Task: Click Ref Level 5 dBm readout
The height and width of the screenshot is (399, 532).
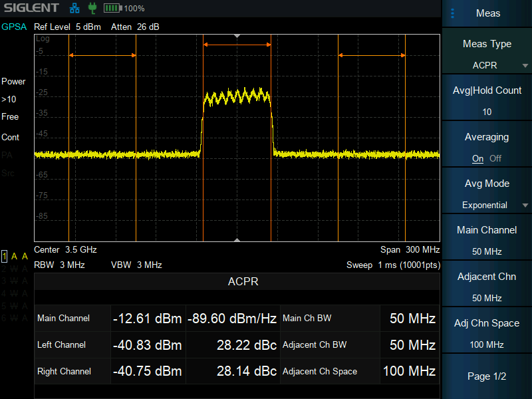Action: coord(67,27)
